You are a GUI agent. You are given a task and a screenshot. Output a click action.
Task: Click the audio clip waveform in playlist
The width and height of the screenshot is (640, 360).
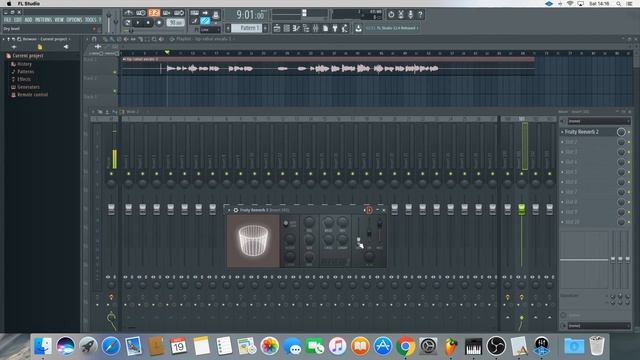[302, 69]
